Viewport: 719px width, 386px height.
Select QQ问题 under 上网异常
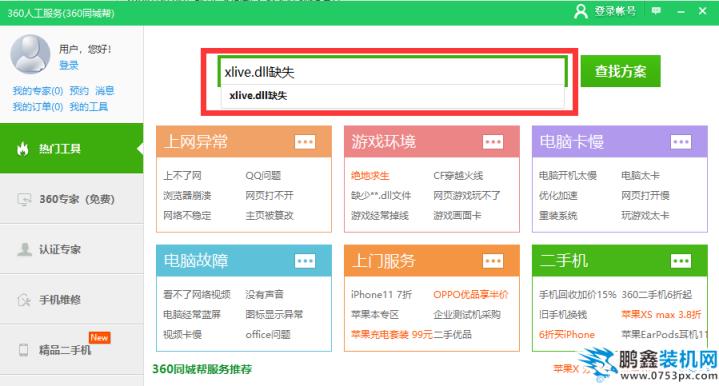[x=263, y=176]
